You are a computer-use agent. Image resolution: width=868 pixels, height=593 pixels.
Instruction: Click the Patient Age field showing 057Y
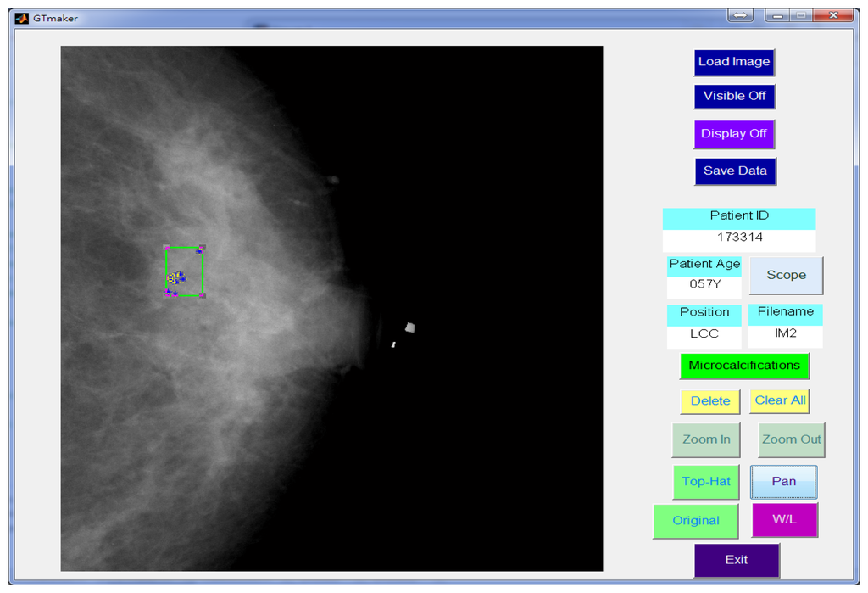point(704,284)
